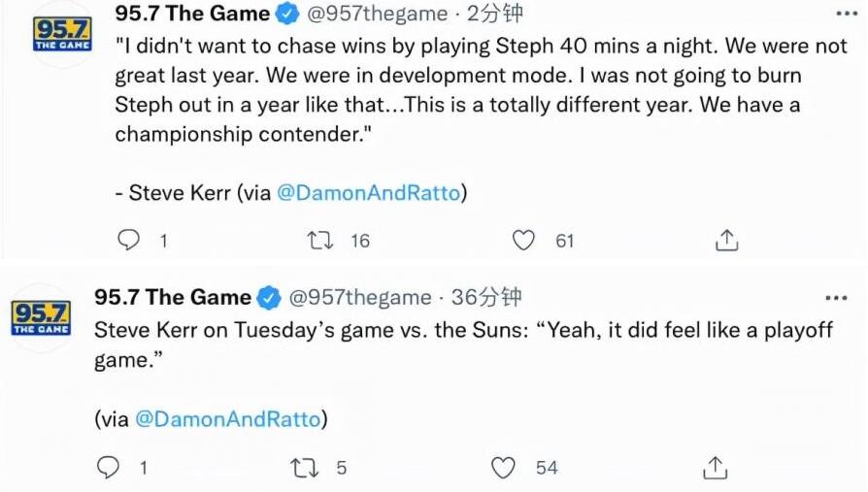Like the Suns playoff game tweet

[503, 468]
